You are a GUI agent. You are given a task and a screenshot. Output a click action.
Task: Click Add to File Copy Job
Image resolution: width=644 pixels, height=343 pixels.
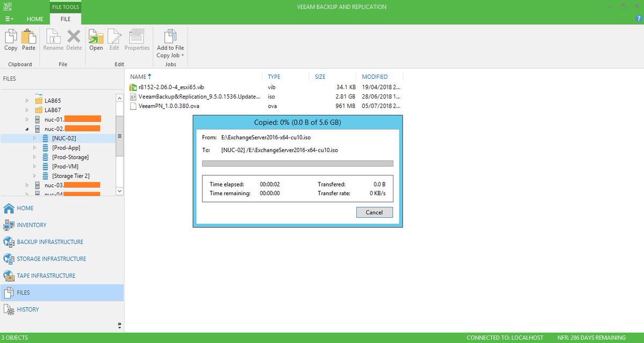coord(171,43)
